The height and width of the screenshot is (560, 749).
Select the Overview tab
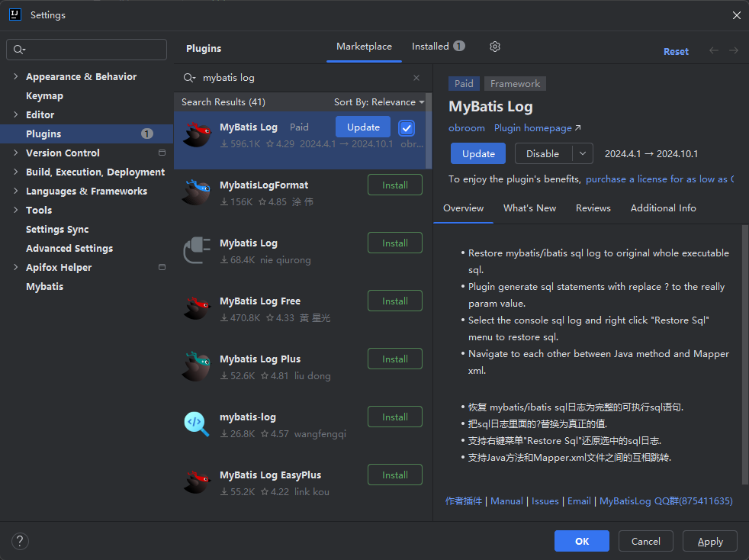[x=463, y=208]
